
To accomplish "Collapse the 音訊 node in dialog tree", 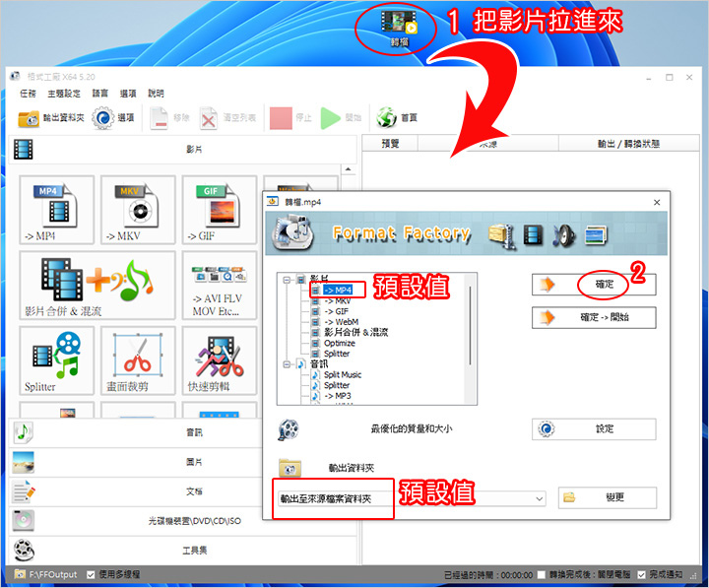I will pos(287,364).
